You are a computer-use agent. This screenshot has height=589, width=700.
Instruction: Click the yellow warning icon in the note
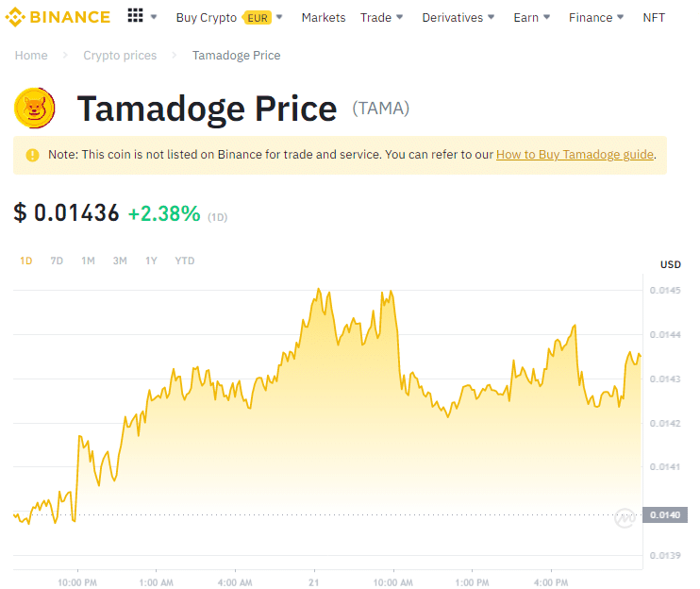(32, 155)
